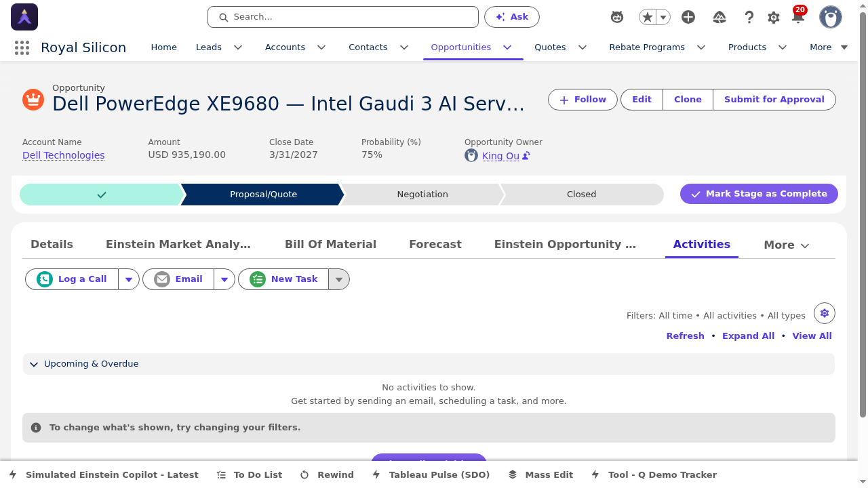
Task: Expand the Opportunities nav dropdown chevron
Action: pos(507,47)
